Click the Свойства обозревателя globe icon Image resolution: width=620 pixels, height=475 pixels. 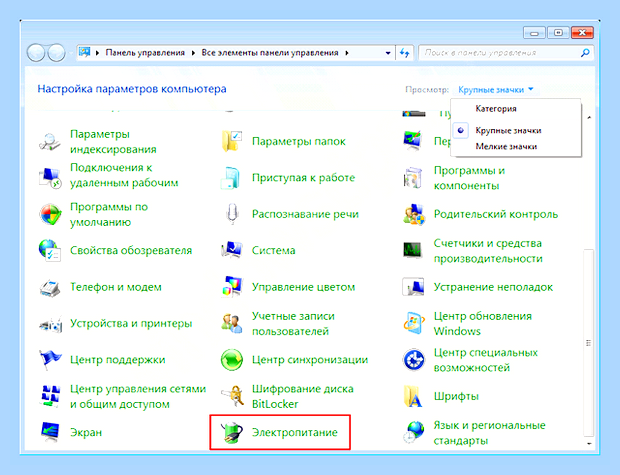tap(49, 250)
